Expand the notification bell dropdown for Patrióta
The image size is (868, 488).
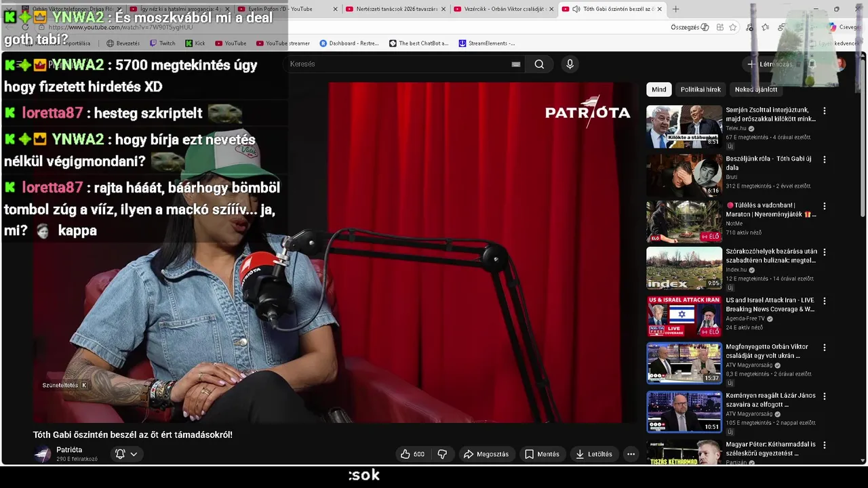[x=126, y=454]
